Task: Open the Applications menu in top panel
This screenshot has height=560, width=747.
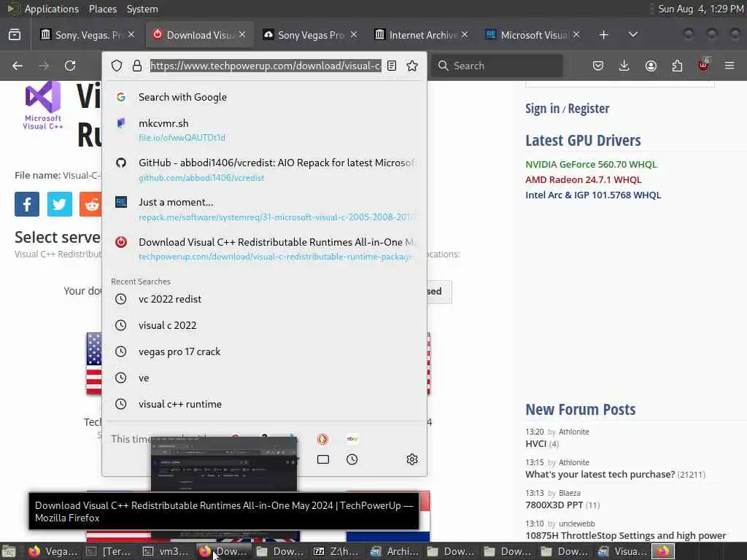Action: 52,9
